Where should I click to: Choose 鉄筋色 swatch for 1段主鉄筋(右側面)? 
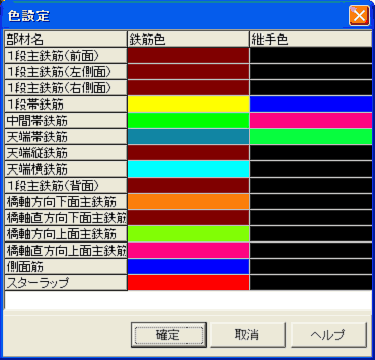[x=188, y=88]
